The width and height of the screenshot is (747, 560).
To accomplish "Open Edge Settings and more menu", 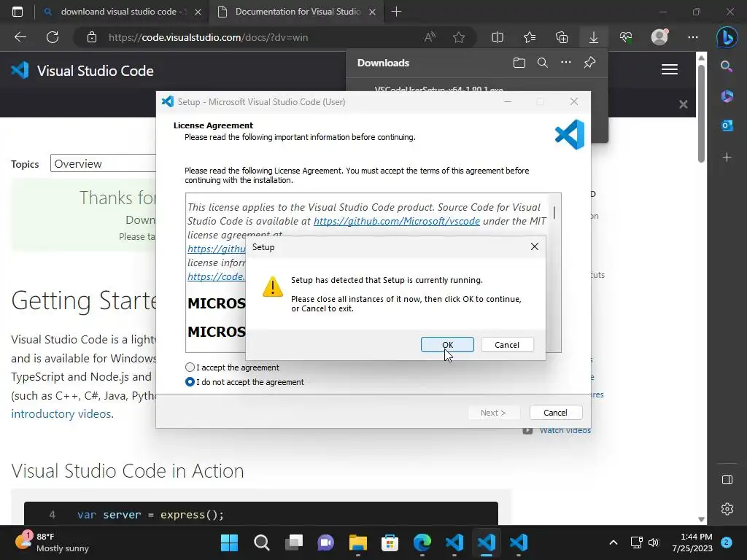I will pyautogui.click(x=693, y=37).
